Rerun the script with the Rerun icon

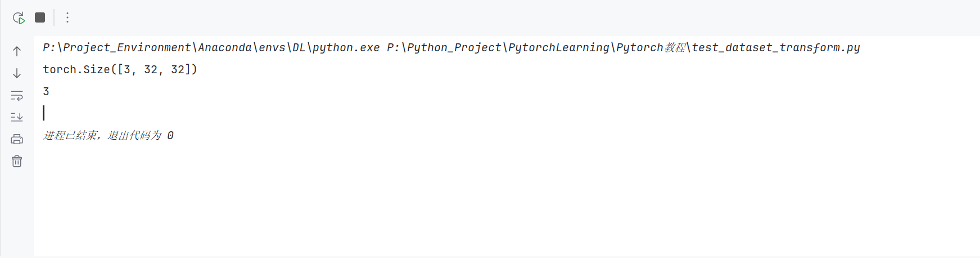(x=19, y=17)
